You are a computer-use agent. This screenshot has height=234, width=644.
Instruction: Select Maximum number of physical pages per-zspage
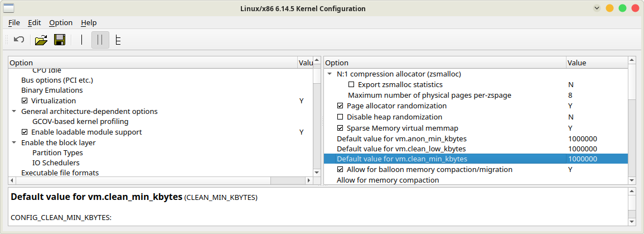(x=429, y=95)
